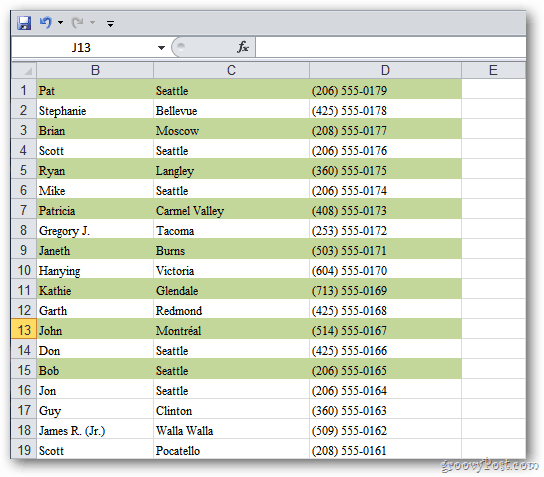
Task: Click the Insert Function fx icon
Action: click(x=243, y=47)
